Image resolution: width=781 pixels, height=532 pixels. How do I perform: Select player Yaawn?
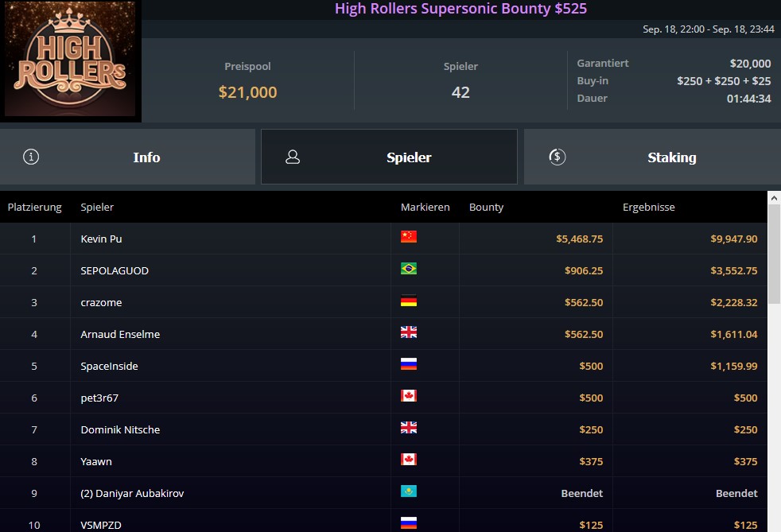(96, 462)
